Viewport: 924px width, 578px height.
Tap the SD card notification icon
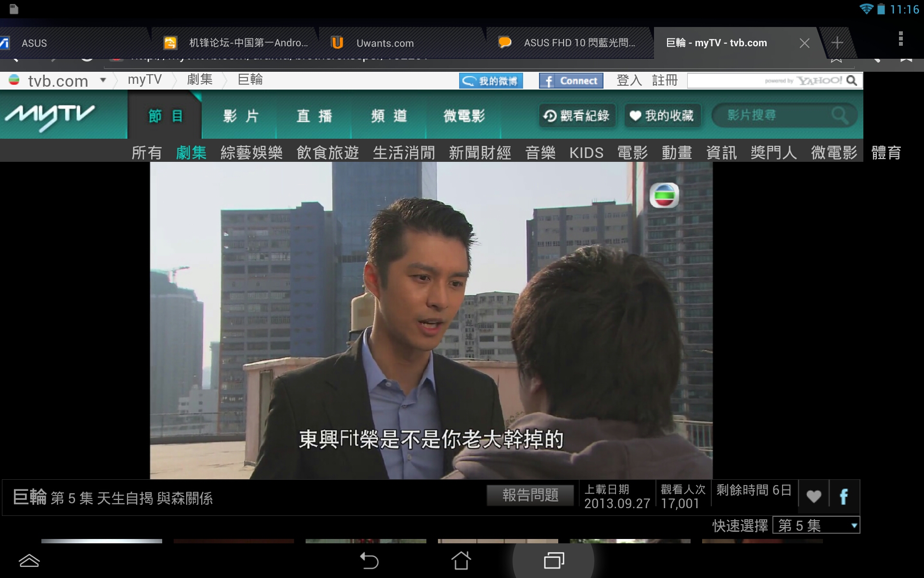click(x=14, y=9)
